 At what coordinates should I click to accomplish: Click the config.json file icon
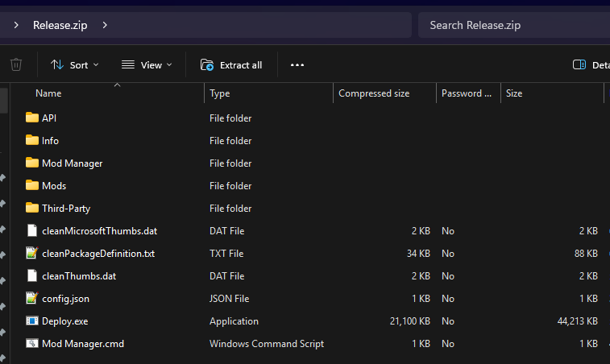point(32,298)
